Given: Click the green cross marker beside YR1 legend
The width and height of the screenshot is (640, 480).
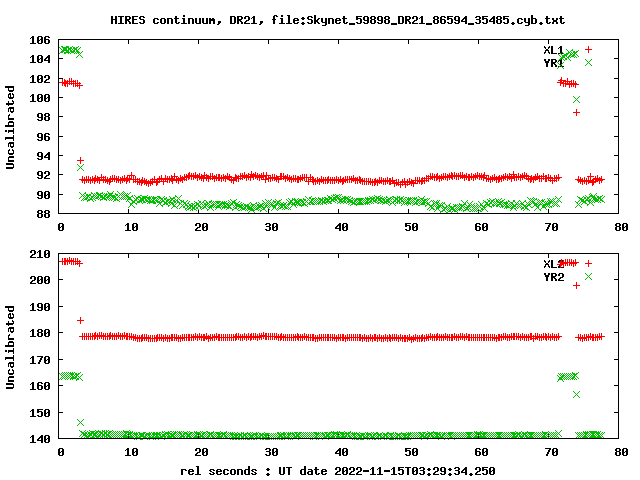Looking at the screenshot, I should coord(588,62).
